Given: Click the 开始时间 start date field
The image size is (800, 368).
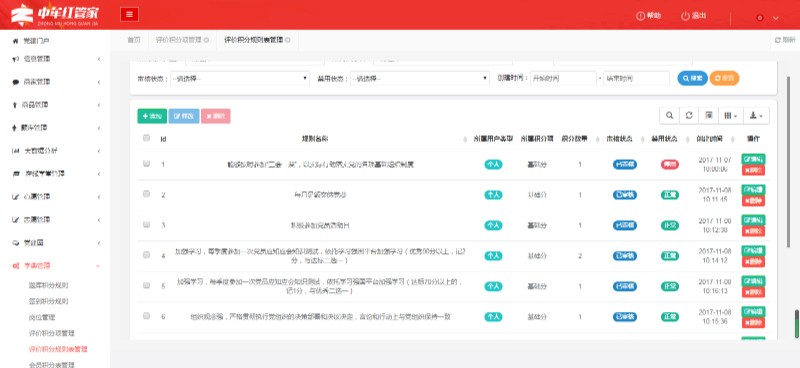Looking at the screenshot, I should 563,79.
